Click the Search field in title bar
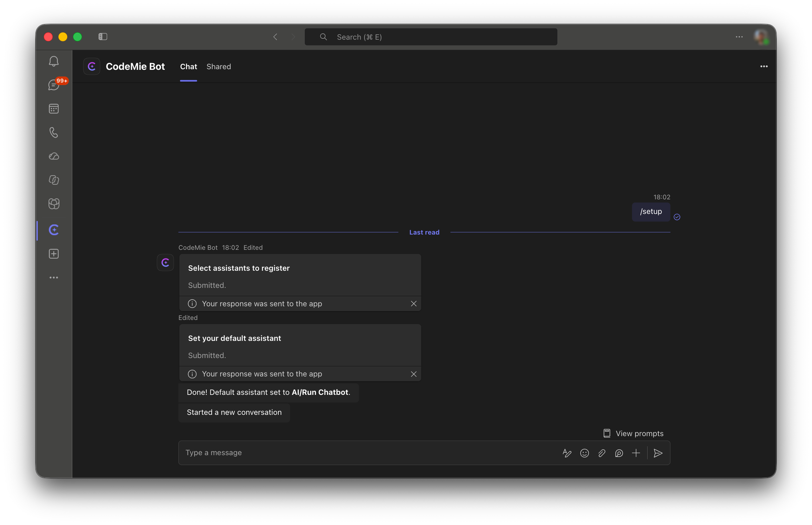The height and width of the screenshot is (525, 812). (431, 37)
